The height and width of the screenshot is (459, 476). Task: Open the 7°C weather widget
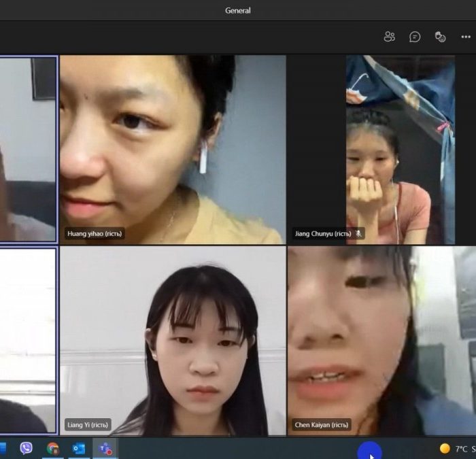[457, 448]
